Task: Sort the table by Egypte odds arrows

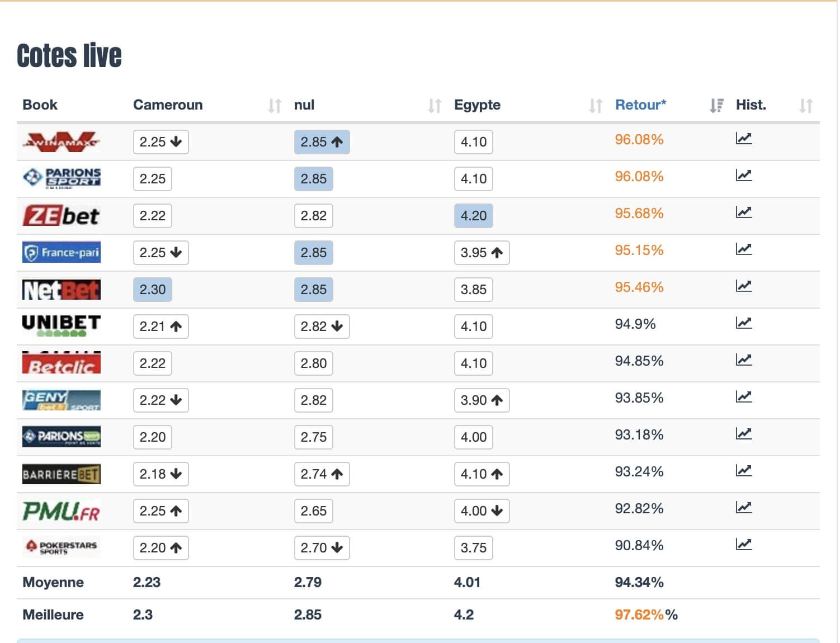Action: pos(596,105)
